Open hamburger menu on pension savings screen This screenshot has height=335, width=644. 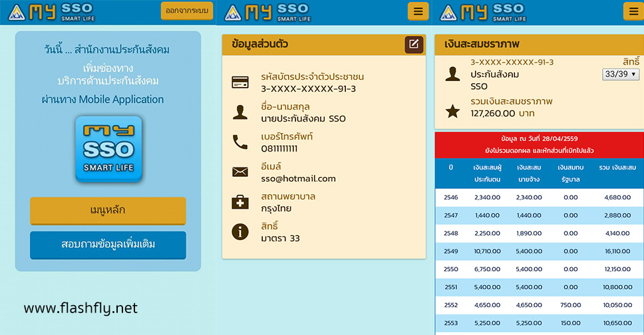[632, 11]
